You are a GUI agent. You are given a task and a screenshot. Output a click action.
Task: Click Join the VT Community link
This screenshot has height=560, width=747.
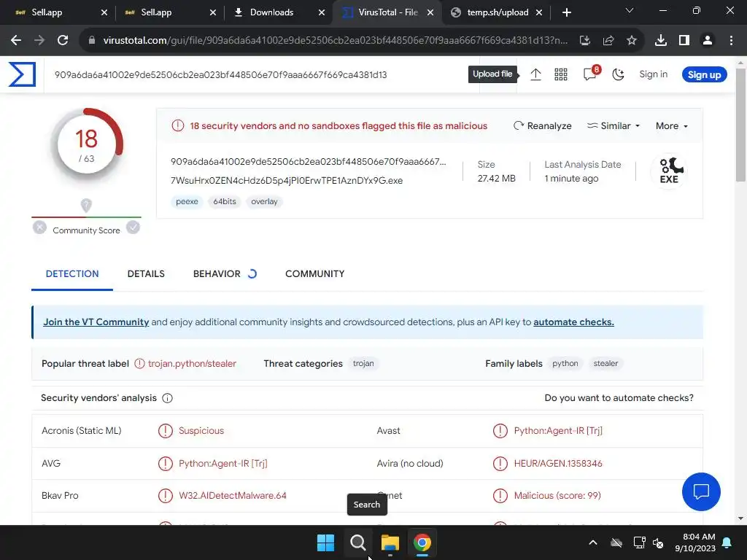pyautogui.click(x=96, y=322)
